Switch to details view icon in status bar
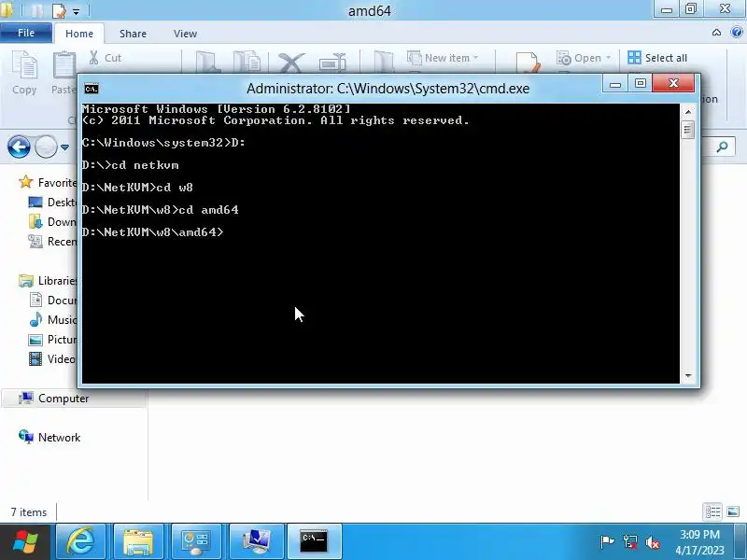The height and width of the screenshot is (560, 747). 712,511
